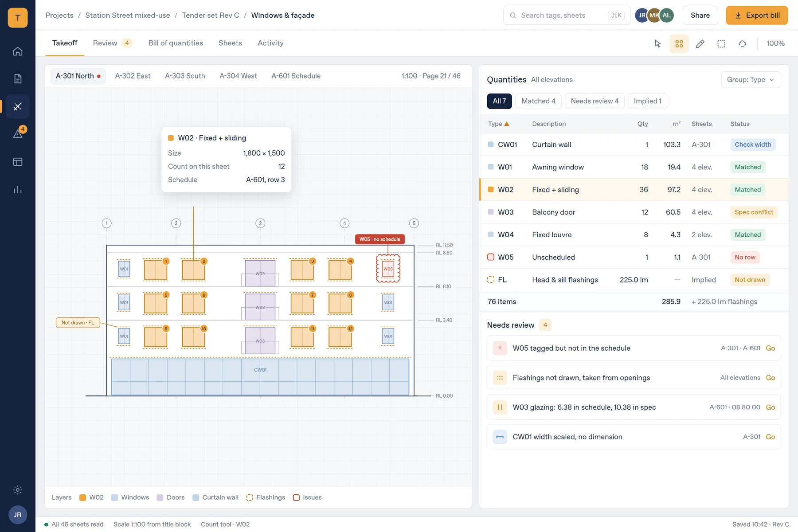798x532 pixels.
Task: Click the AL collaborator avatar
Action: tap(666, 16)
